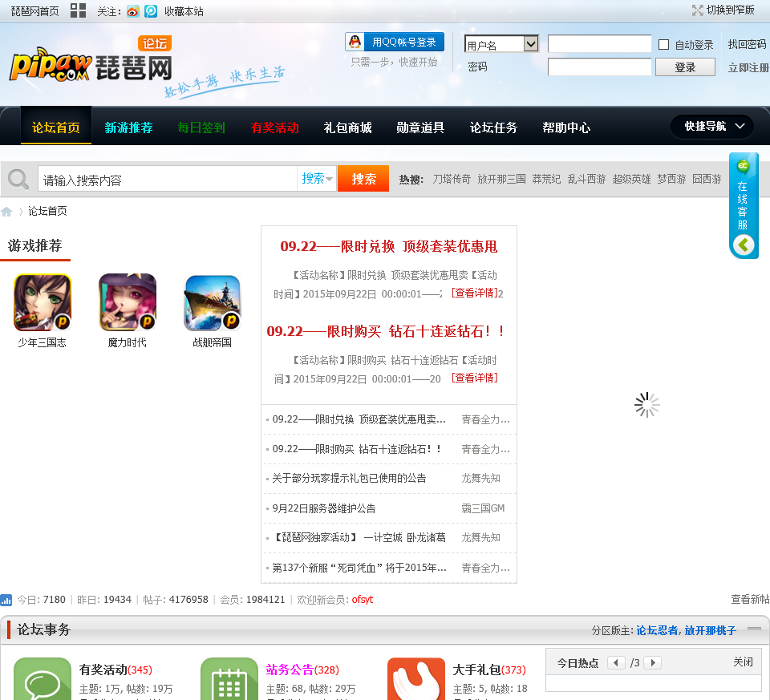Go to previous 今日热点 page
Image resolution: width=770 pixels, height=700 pixels.
(616, 662)
